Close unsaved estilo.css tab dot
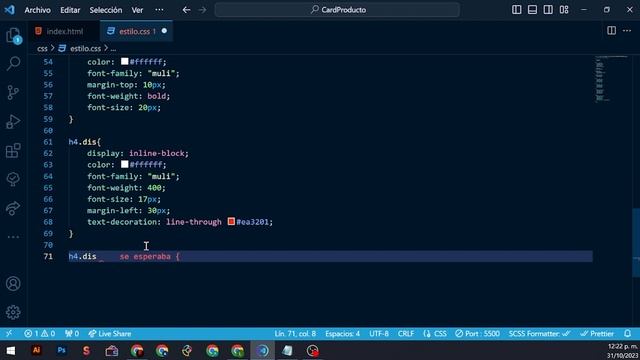Image resolution: width=640 pixels, height=360 pixels. pos(164,31)
